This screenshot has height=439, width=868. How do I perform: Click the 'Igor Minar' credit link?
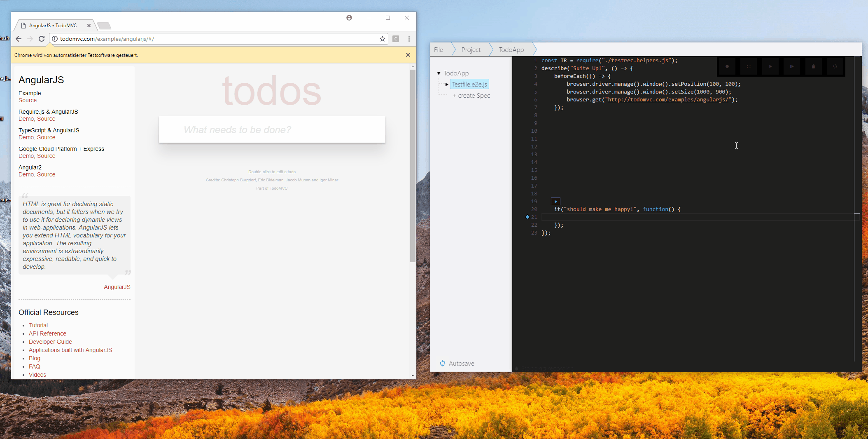tap(329, 180)
